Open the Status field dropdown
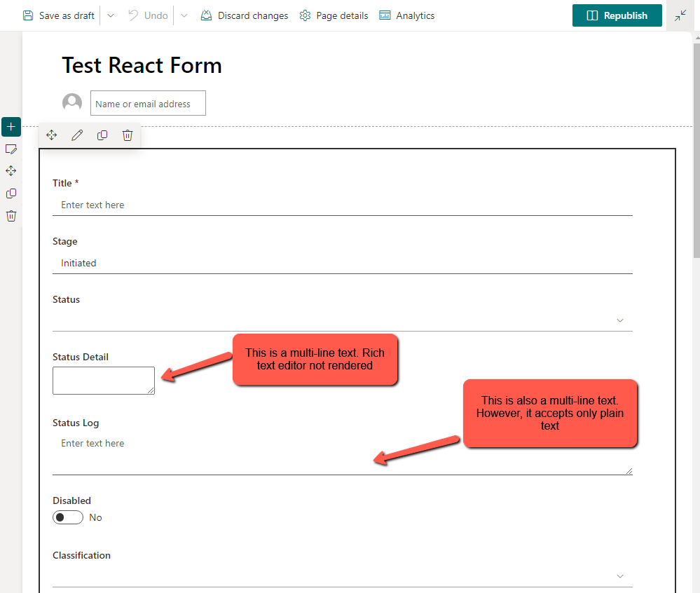700x593 pixels. [619, 320]
